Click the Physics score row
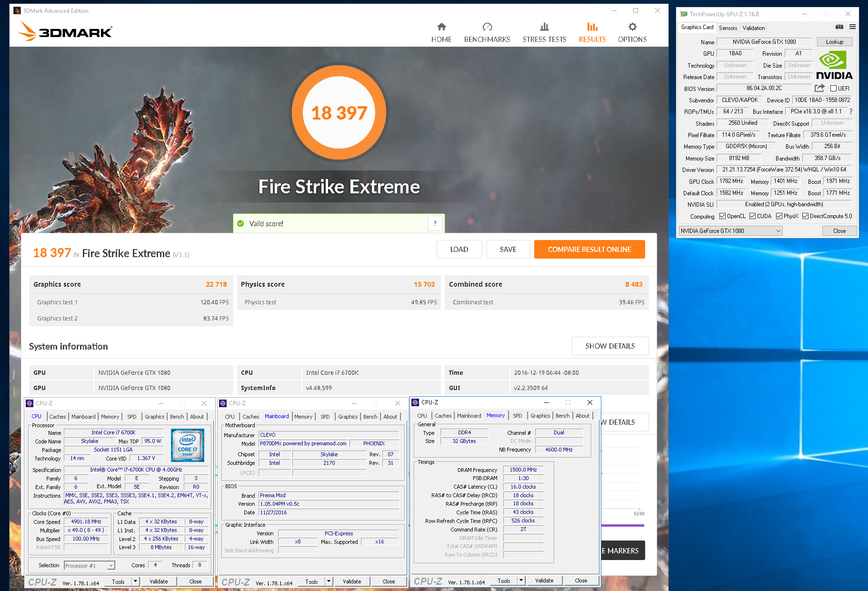This screenshot has height=591, width=868. coord(339,284)
